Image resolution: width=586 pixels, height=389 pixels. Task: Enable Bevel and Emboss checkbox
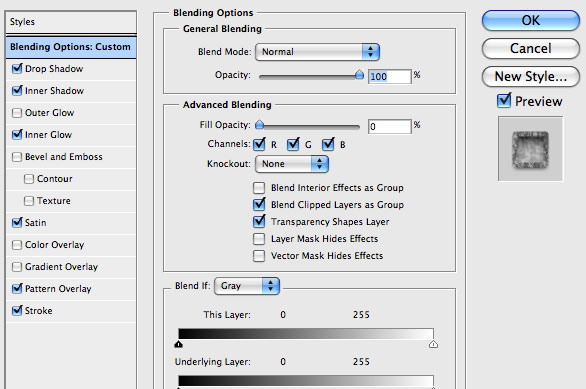(17, 157)
